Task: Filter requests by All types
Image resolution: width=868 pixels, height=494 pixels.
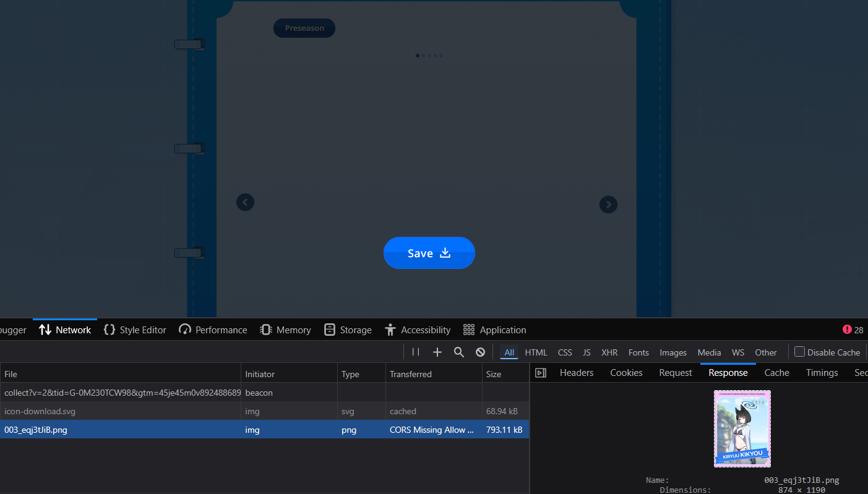Action: (x=509, y=352)
